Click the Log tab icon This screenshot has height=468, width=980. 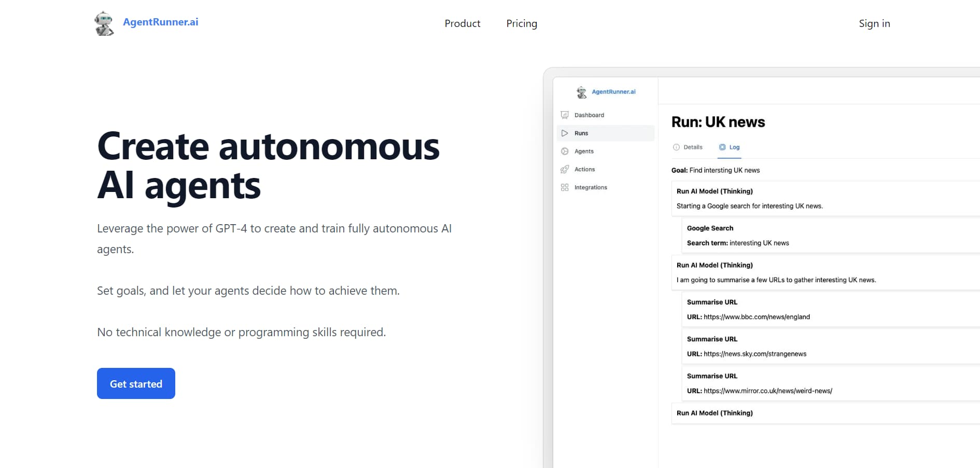point(722,147)
